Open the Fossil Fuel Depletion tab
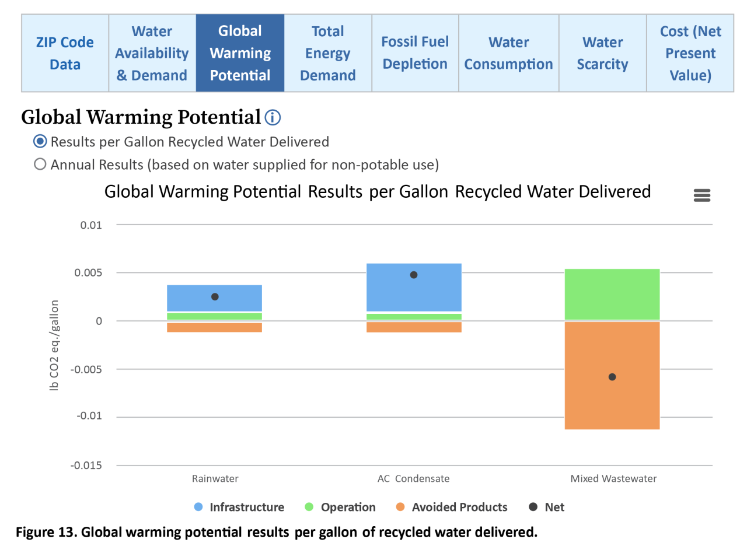 tap(415, 53)
